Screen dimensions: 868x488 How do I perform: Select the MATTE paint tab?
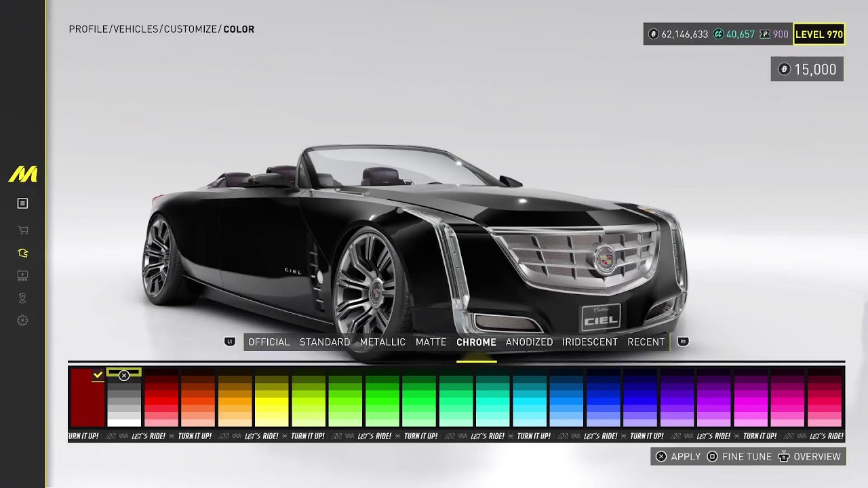(x=431, y=342)
